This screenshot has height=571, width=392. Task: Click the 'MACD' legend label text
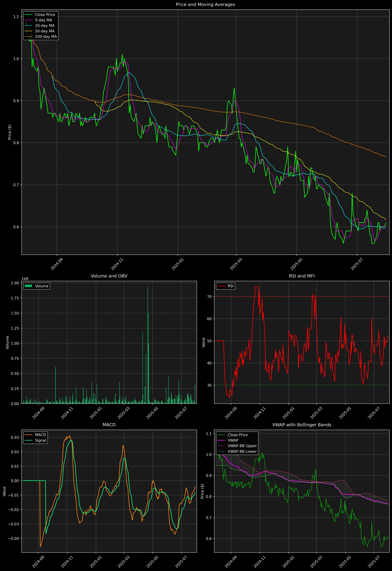click(x=41, y=435)
